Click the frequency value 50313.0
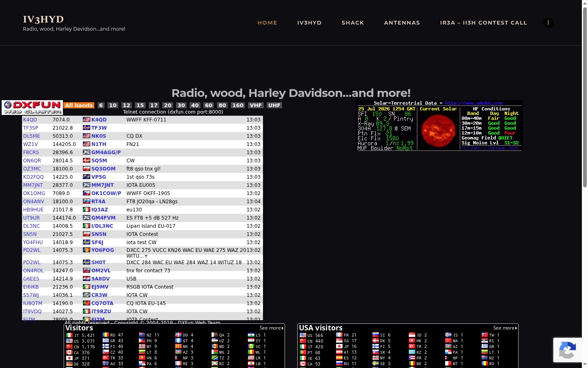Viewport: 588px width, 368px height. [x=63, y=136]
